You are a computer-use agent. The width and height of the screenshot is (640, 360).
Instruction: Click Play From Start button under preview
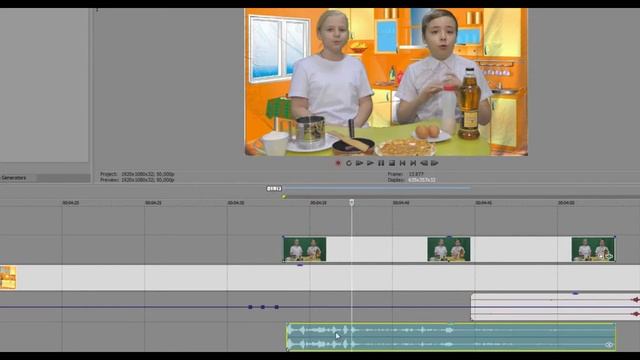coord(359,163)
